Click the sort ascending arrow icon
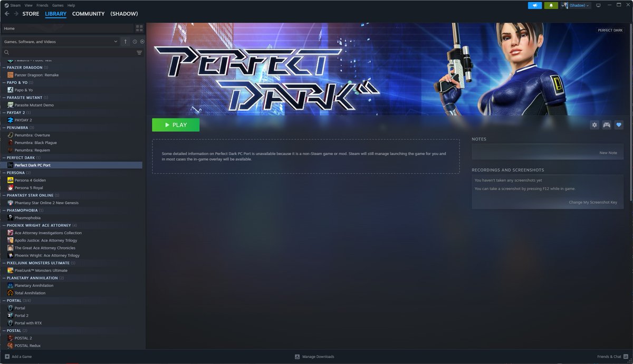Viewport: 633px width, 364px height. [x=126, y=42]
